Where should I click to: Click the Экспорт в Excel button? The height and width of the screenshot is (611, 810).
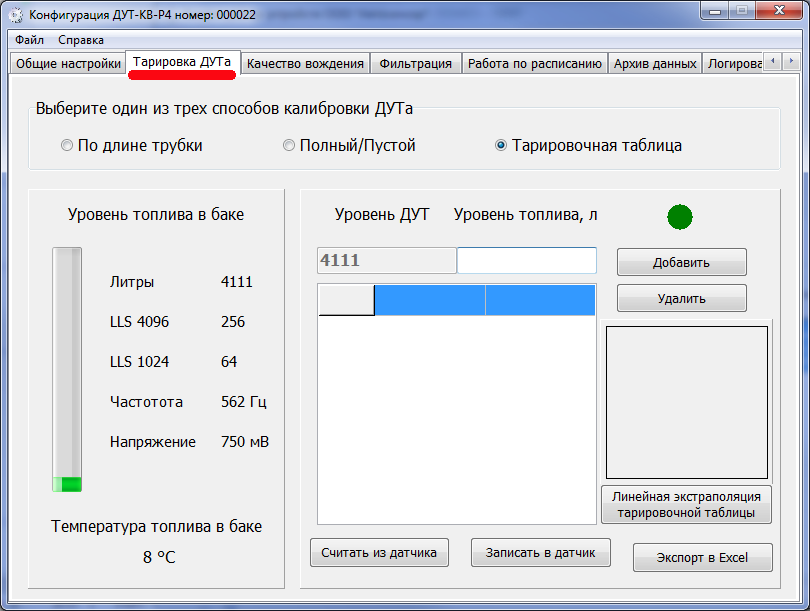coord(703,557)
